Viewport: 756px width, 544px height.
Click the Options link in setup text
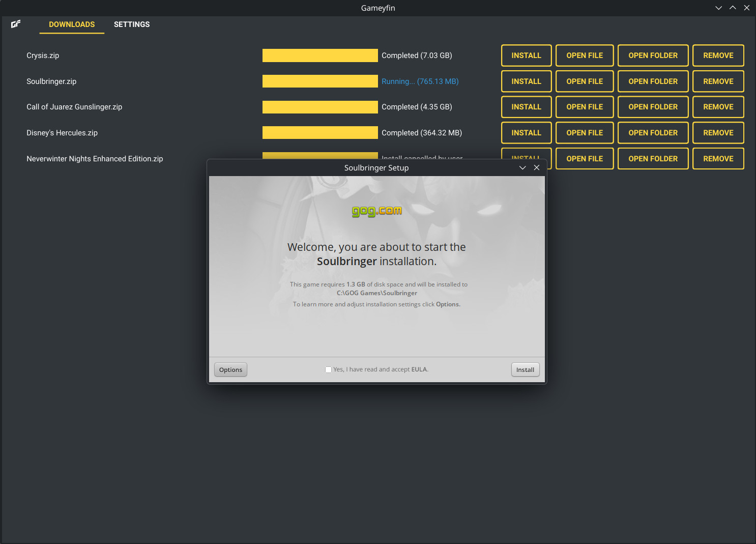(448, 304)
